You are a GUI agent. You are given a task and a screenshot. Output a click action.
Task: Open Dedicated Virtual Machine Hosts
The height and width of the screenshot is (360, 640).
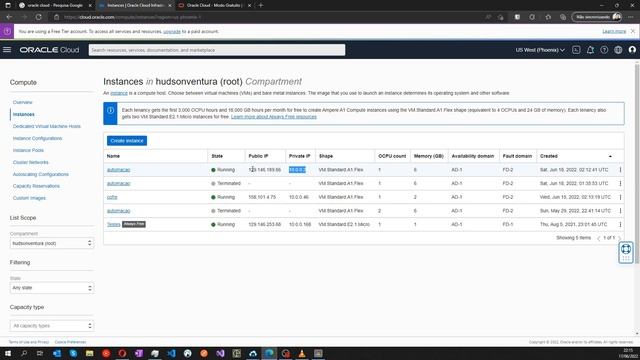47,127
